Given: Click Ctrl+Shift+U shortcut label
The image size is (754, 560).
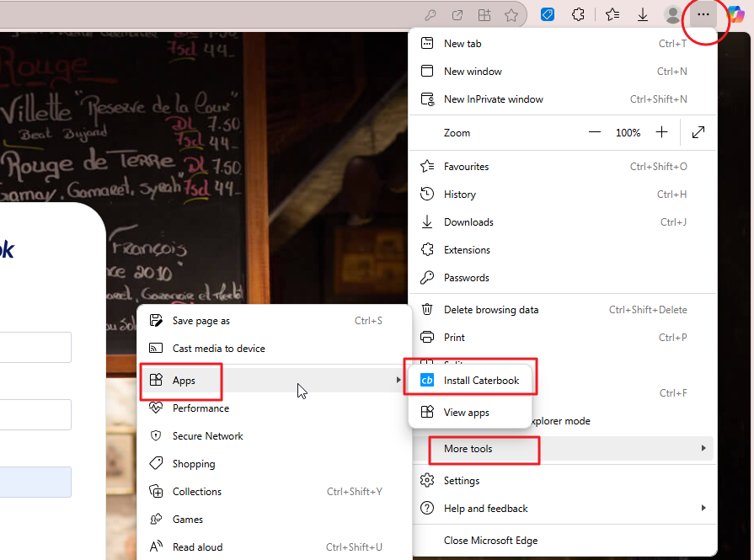Looking at the screenshot, I should (354, 547).
